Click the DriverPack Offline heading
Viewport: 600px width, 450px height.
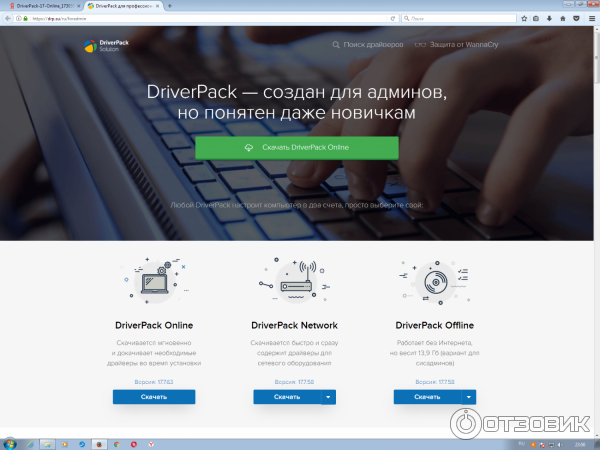[x=435, y=326]
